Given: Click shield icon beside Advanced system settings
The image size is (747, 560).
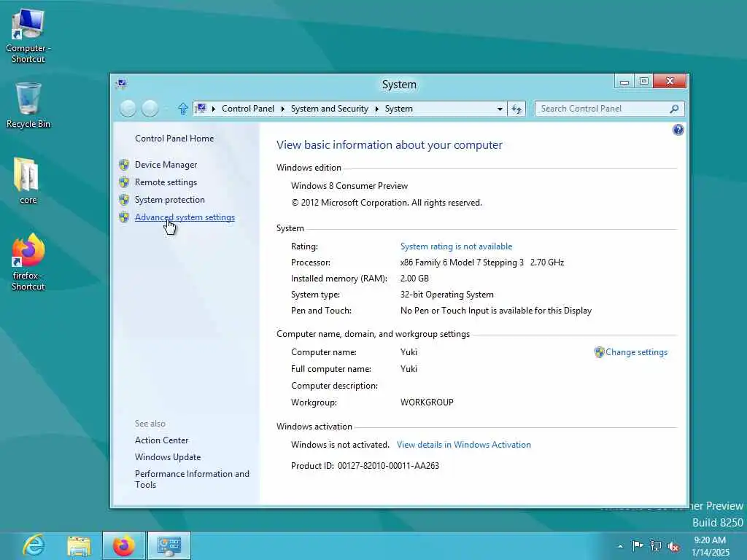Looking at the screenshot, I should pyautogui.click(x=124, y=217).
